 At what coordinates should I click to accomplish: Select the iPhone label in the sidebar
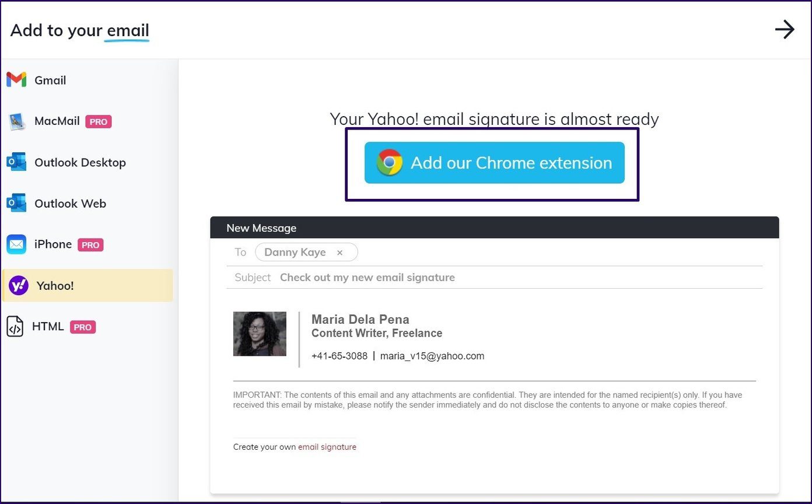[x=53, y=244]
